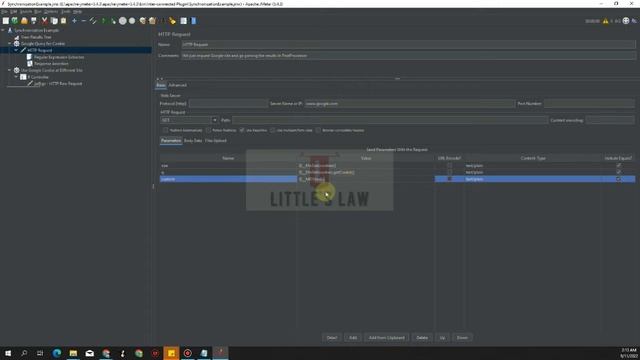640x360 pixels.
Task: Open the Templates toolbar icon
Action: (15, 21)
